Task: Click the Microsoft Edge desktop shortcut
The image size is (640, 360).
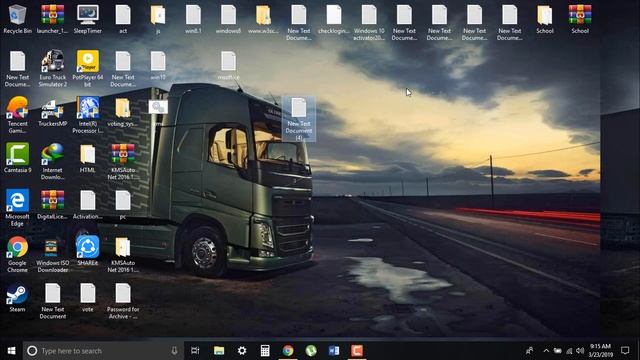Action: (17, 208)
